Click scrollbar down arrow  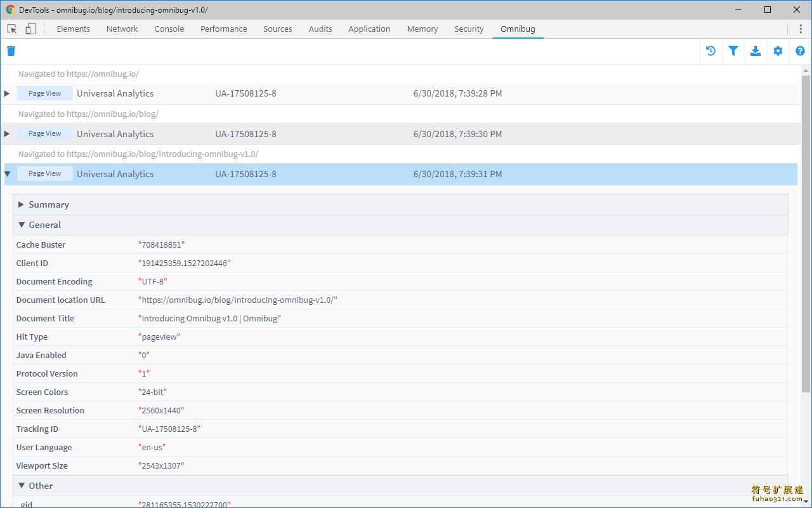[806, 502]
